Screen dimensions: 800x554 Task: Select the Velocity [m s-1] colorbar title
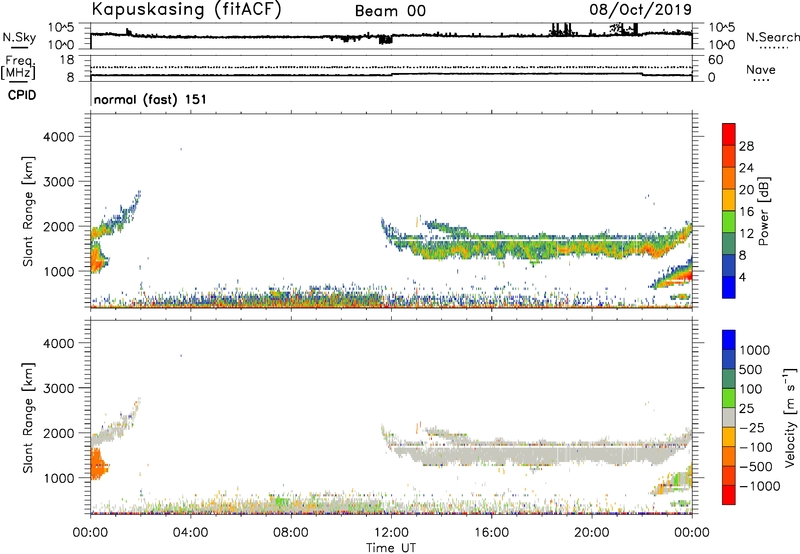pos(790,417)
